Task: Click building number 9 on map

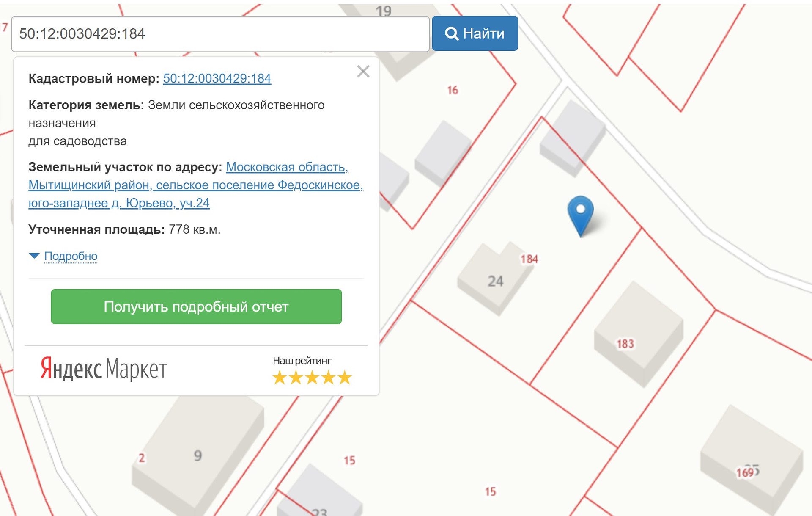Action: click(198, 455)
